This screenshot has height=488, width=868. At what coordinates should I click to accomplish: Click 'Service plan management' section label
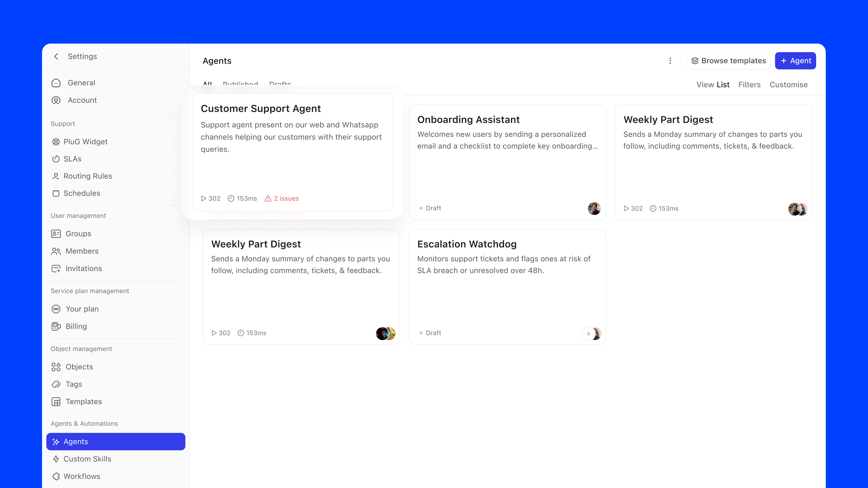click(90, 291)
